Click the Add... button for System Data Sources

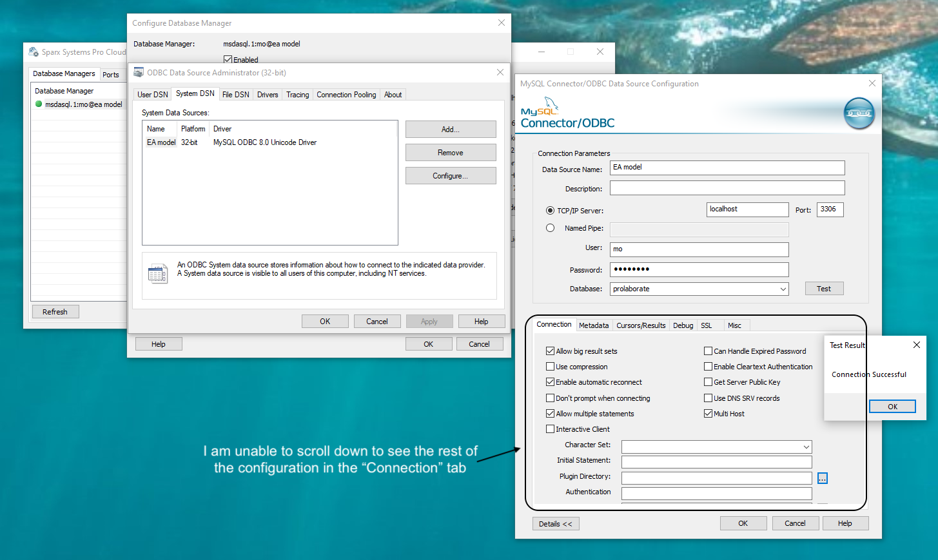click(x=451, y=130)
